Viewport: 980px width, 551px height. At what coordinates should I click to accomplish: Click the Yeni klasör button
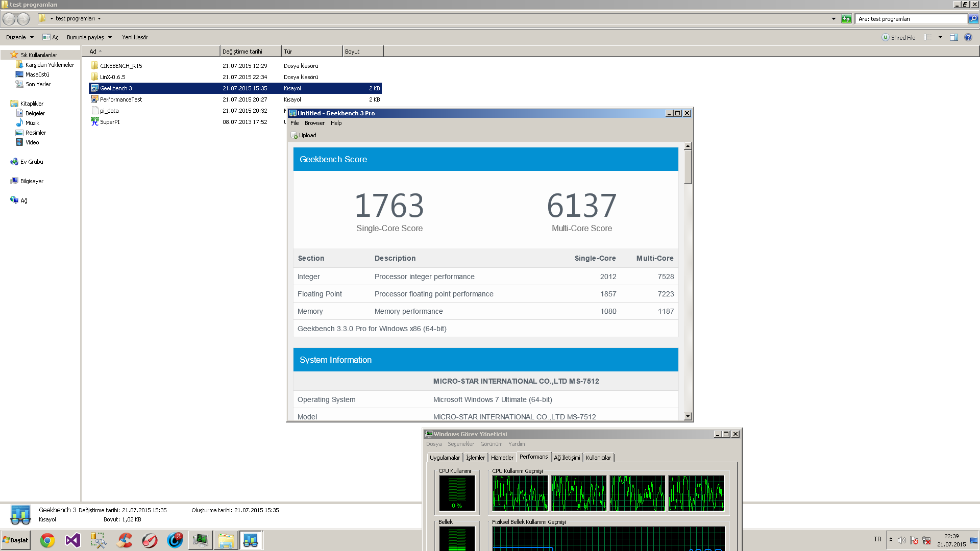(x=135, y=37)
